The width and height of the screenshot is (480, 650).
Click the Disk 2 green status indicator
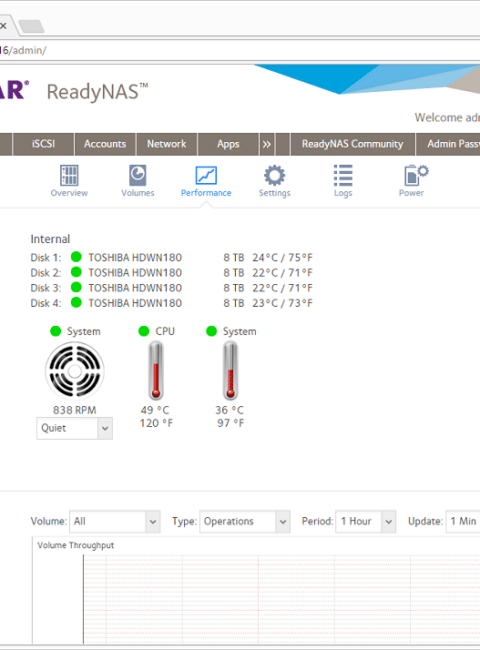76,272
